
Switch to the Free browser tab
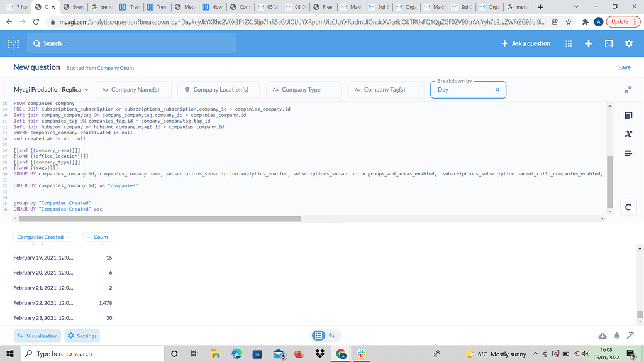[x=323, y=7]
